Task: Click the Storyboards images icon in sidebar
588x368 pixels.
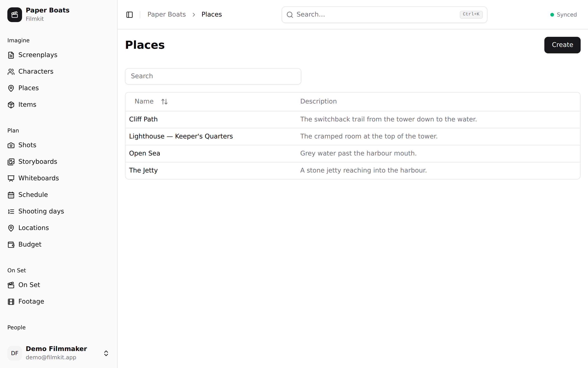Action: click(x=11, y=162)
